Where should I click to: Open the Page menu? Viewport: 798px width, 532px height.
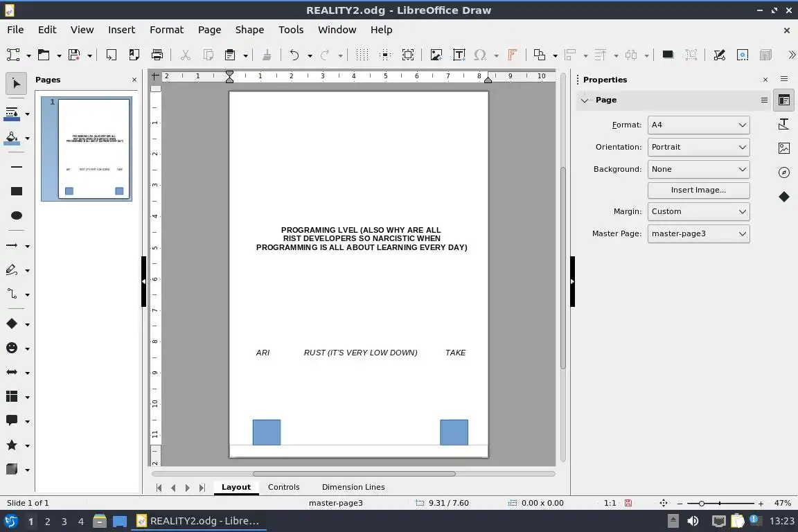209,30
